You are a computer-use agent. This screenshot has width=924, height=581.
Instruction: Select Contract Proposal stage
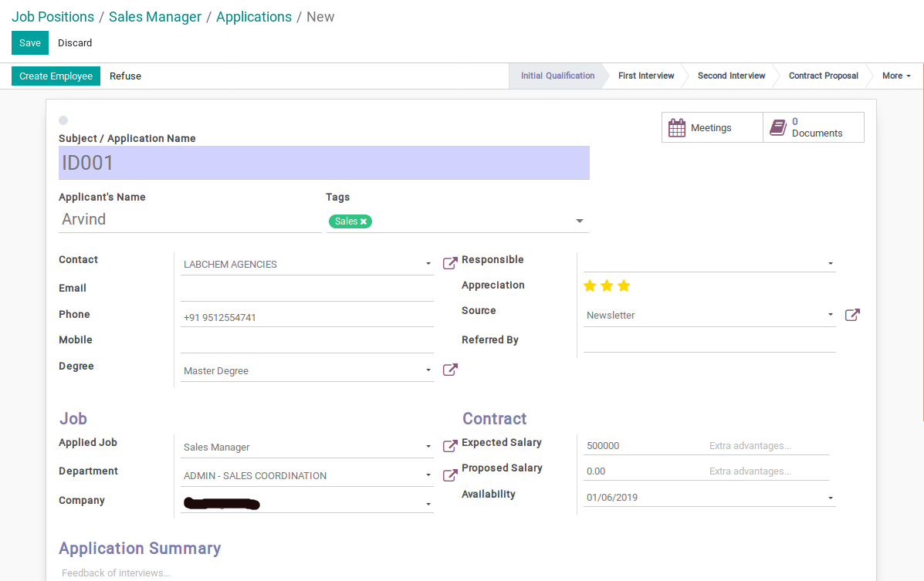(823, 76)
